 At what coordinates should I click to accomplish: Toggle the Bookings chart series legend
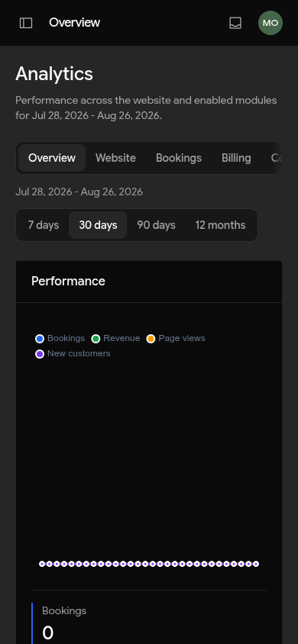click(x=60, y=339)
